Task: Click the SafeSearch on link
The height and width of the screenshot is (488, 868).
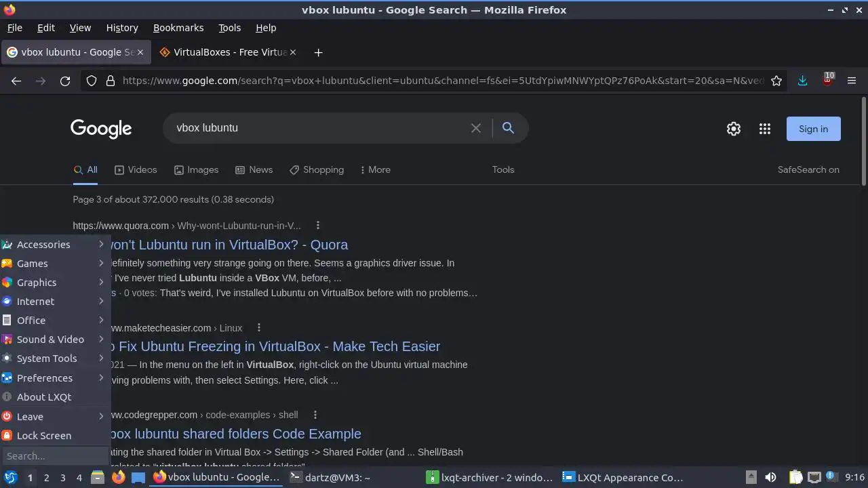Action: 808,170
